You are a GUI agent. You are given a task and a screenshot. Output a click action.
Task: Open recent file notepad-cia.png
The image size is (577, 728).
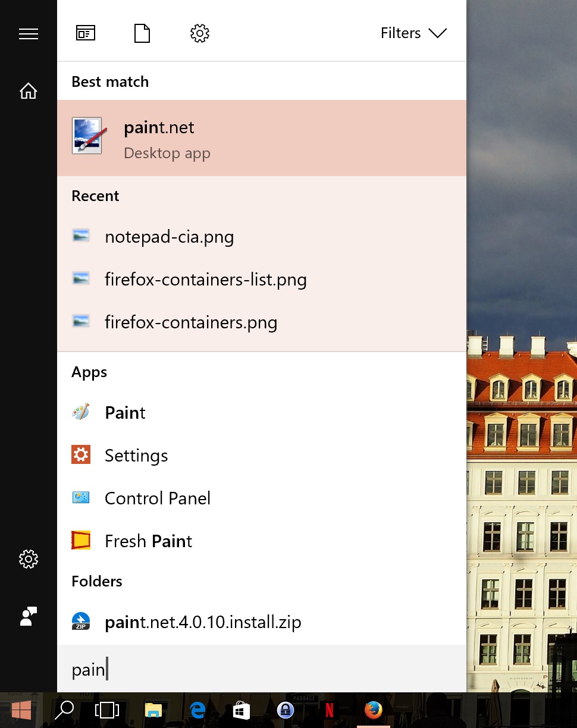(262, 237)
